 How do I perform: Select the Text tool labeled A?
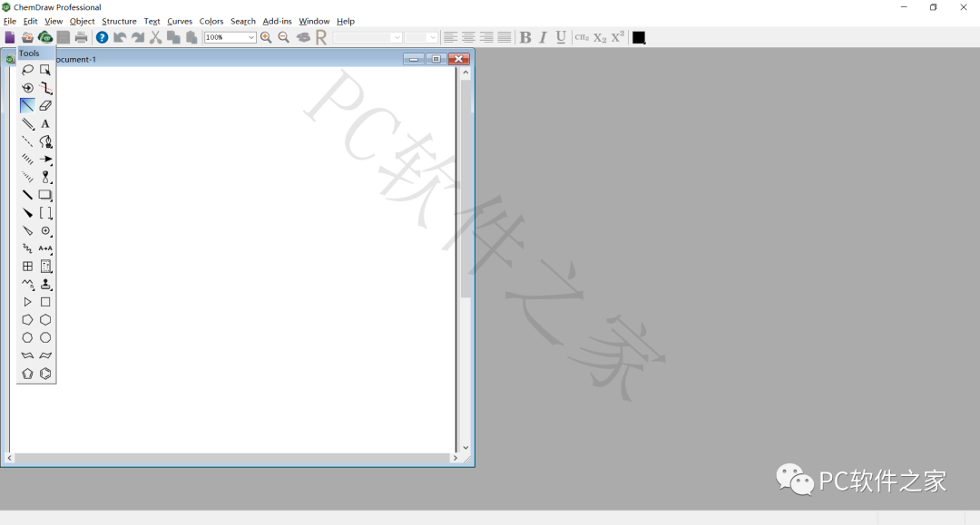point(45,123)
